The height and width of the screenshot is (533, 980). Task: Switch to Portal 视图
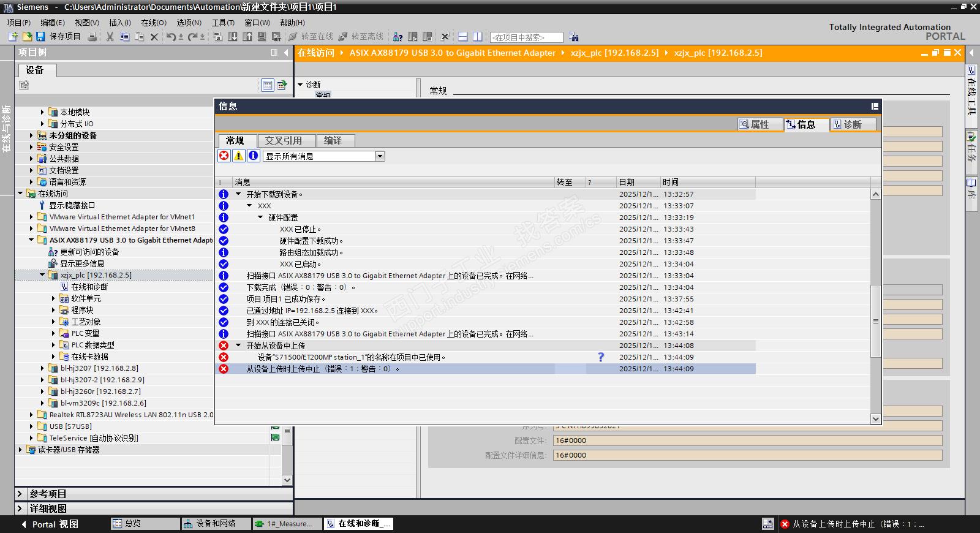point(50,524)
